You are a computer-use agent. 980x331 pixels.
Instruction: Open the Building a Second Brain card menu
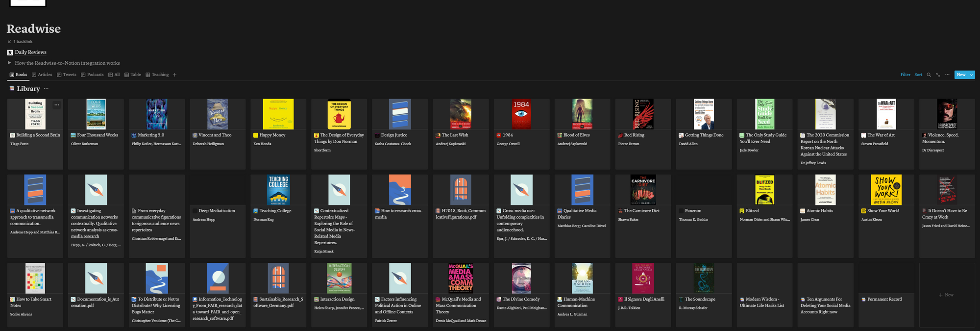click(57, 104)
